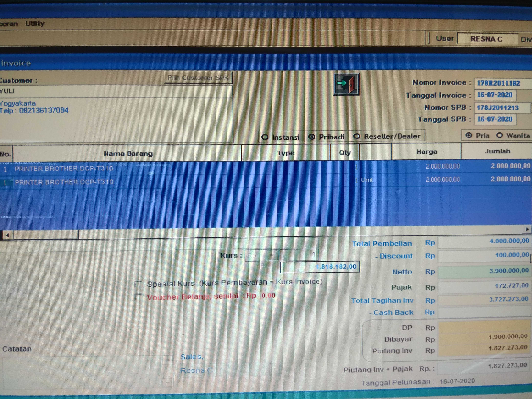Open the Utility menu
The width and height of the screenshot is (532, 399).
tap(35, 24)
